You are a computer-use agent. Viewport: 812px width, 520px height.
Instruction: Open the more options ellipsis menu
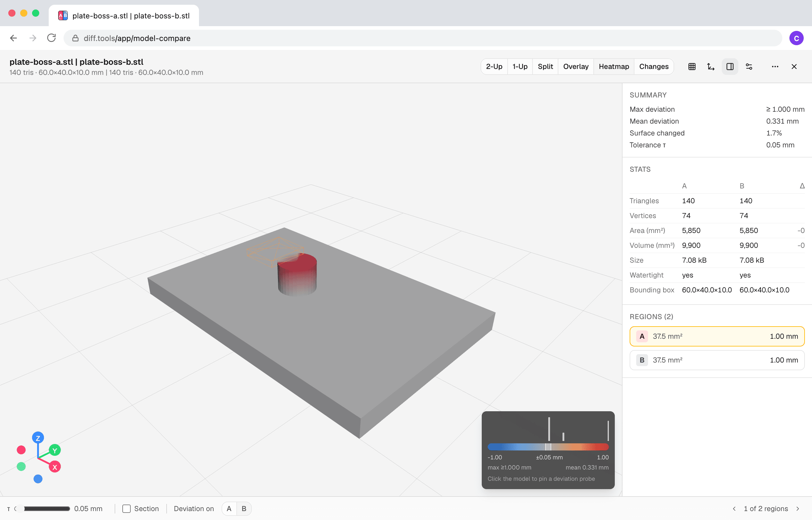pyautogui.click(x=775, y=67)
